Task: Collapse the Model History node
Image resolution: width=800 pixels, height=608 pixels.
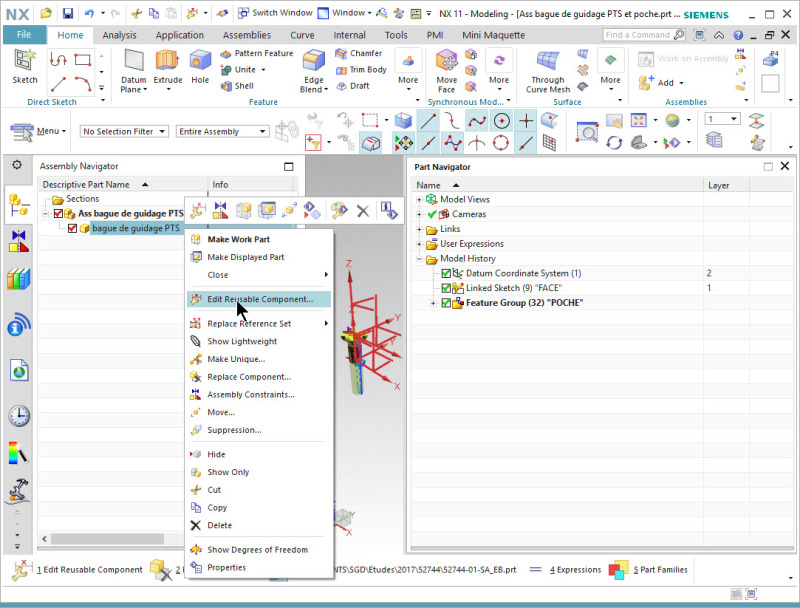Action: coord(419,259)
